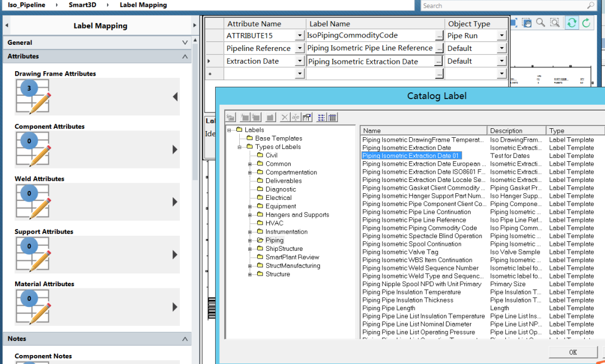
Task: Expand the Component Attributes arrow
Action: coord(175,149)
